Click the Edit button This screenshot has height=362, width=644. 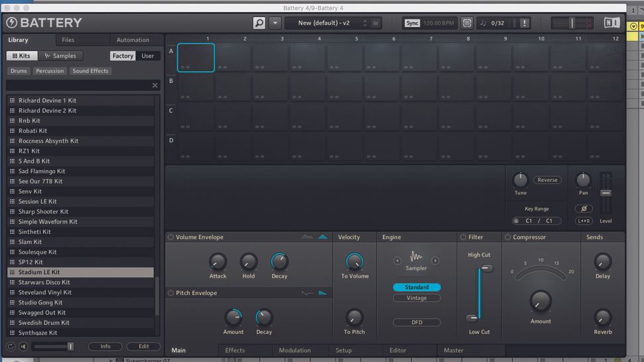[143, 346]
